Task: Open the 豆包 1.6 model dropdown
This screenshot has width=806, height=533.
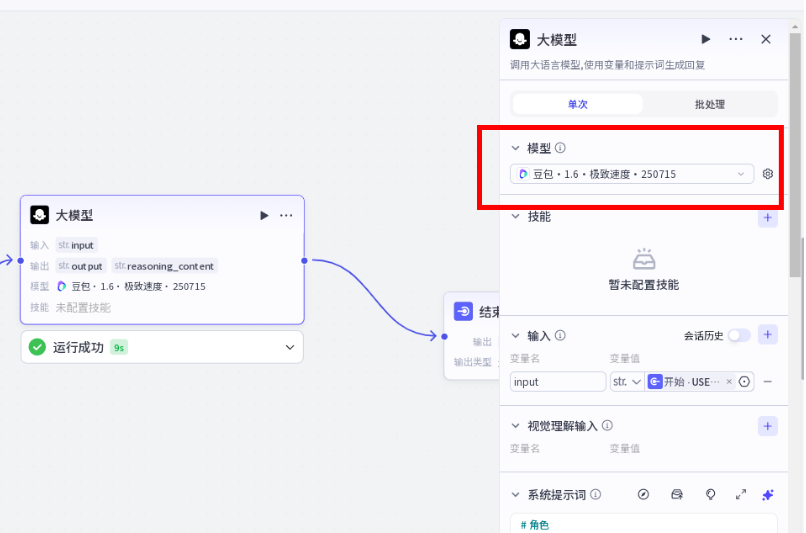Action: point(632,174)
